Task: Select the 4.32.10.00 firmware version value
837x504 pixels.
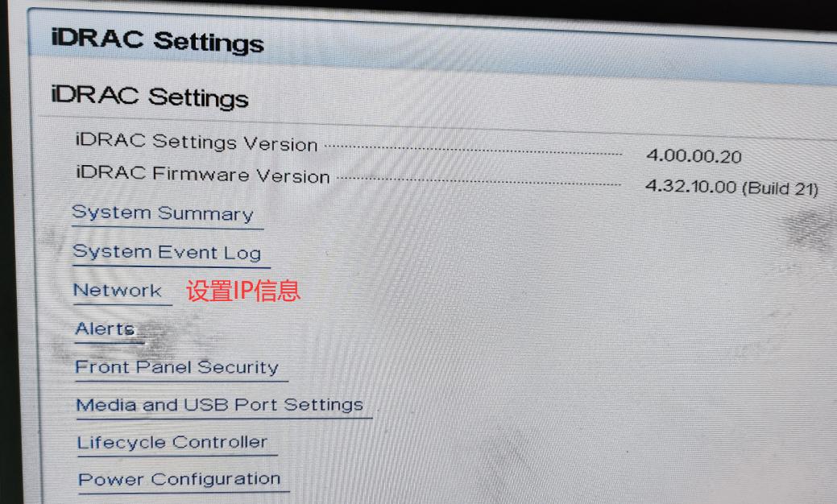Action: click(690, 187)
